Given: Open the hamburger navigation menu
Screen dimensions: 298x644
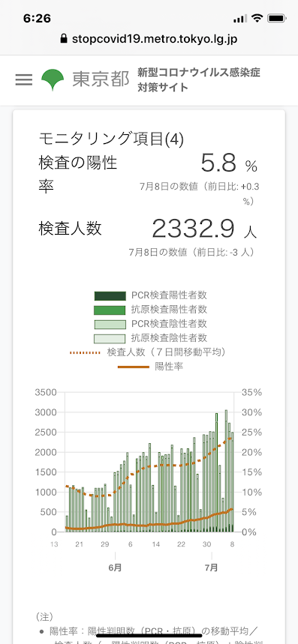Looking at the screenshot, I should (x=24, y=79).
